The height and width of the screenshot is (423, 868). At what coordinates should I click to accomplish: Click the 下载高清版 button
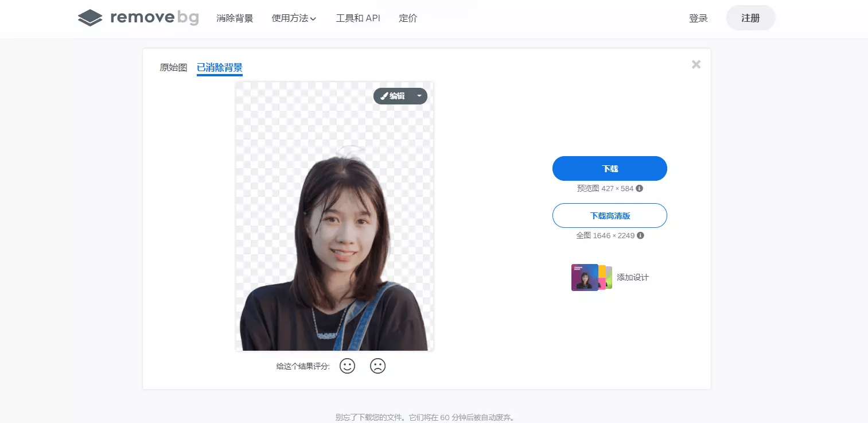pyautogui.click(x=610, y=216)
